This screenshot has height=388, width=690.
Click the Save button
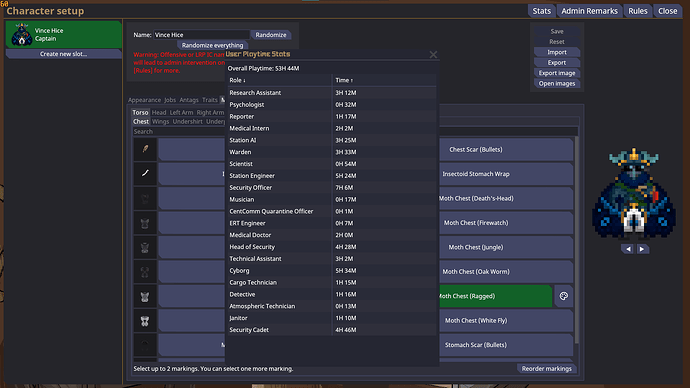(557, 31)
